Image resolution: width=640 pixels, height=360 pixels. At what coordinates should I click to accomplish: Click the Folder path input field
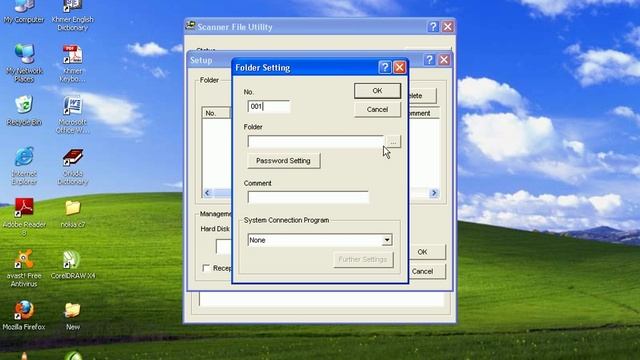316,142
